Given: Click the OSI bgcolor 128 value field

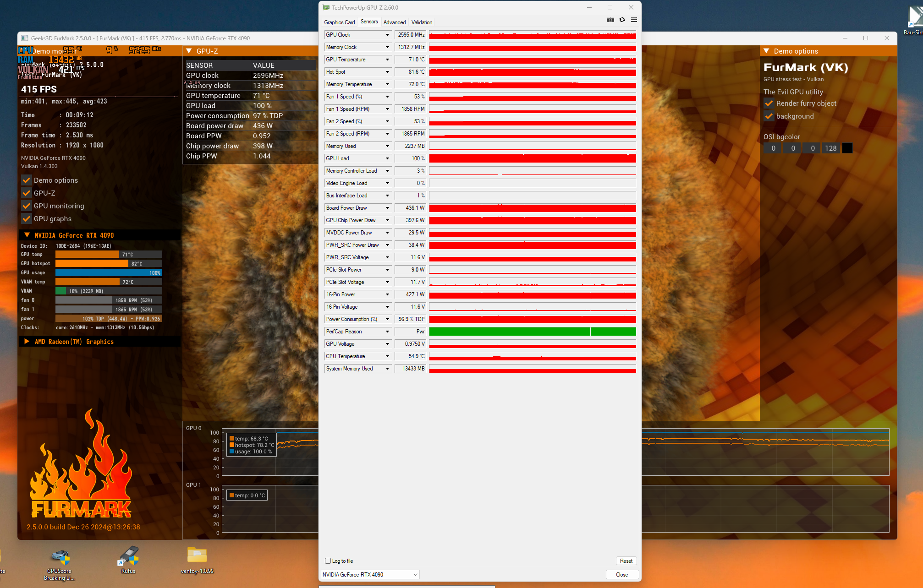Looking at the screenshot, I should tap(830, 148).
